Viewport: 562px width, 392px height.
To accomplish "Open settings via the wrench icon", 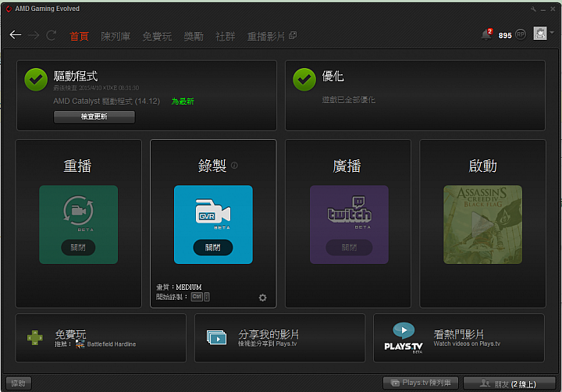I will tap(533, 9).
